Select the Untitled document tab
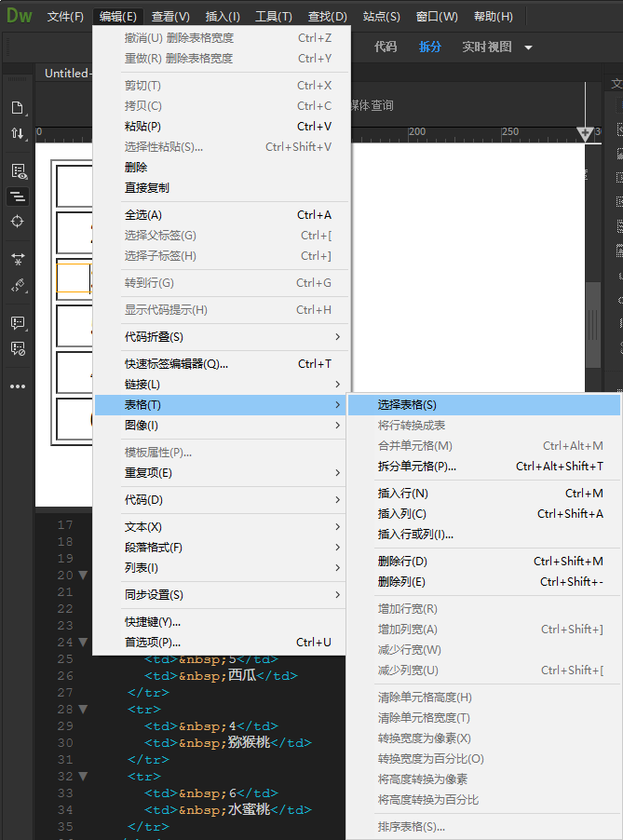The width and height of the screenshot is (623, 840). pyautogui.click(x=66, y=73)
